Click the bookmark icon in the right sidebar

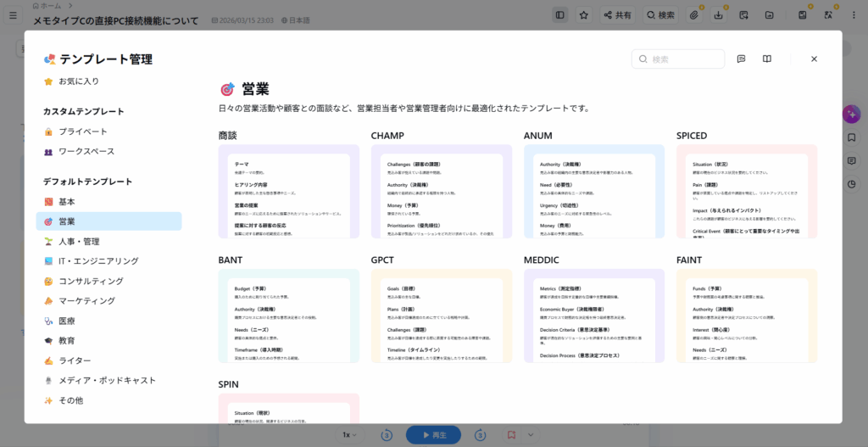[x=851, y=137]
